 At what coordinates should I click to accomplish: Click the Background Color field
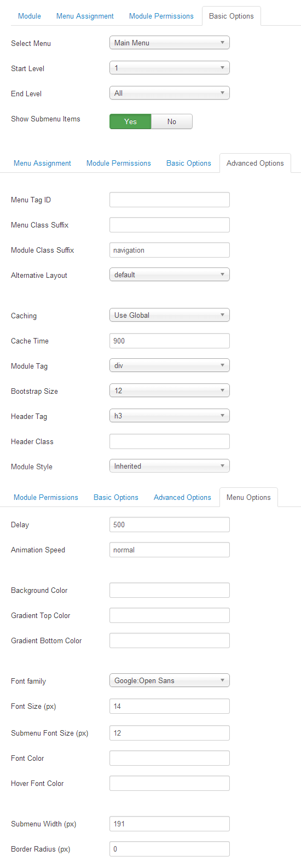[x=170, y=590]
